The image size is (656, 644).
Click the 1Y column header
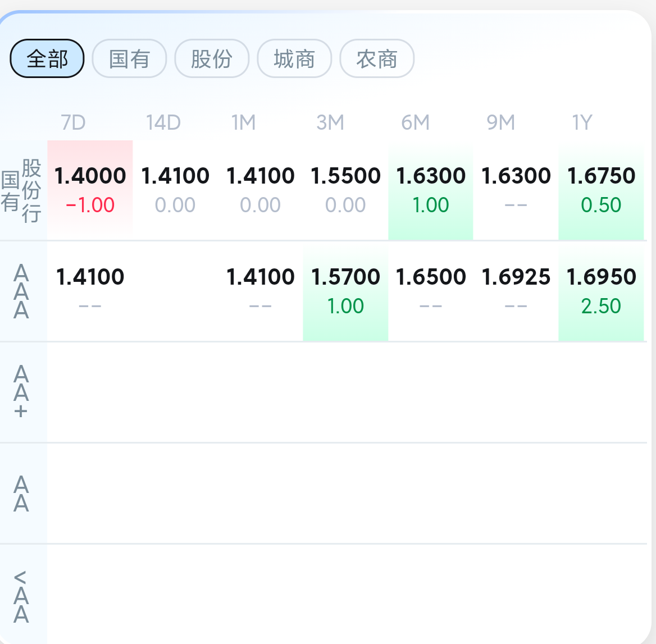coord(582,122)
